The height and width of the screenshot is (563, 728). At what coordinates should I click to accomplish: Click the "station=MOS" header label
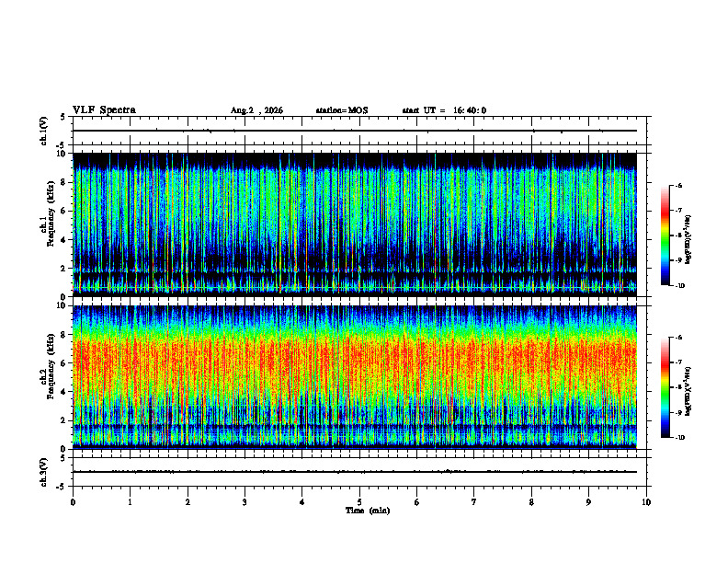(x=342, y=110)
